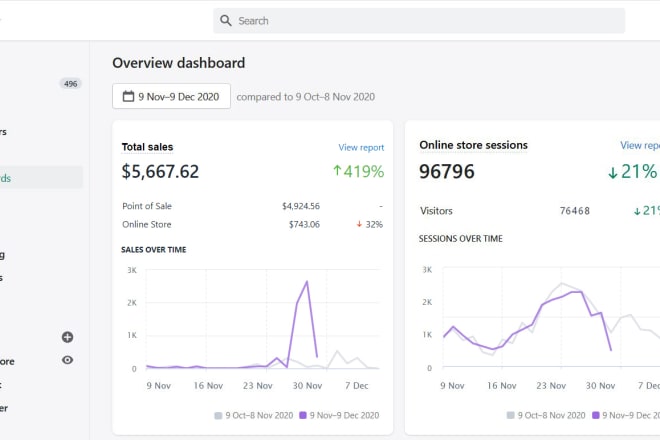The width and height of the screenshot is (660, 440).
Task: Click the Visitors row label
Action: (x=436, y=211)
